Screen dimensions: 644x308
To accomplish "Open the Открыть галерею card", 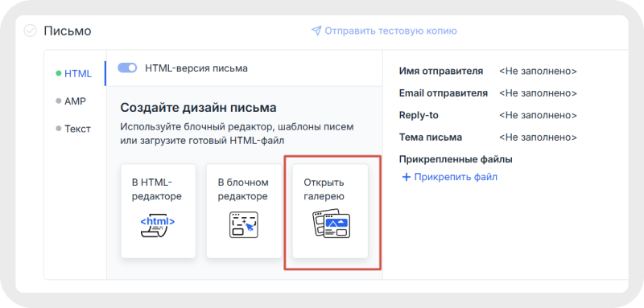I will pyautogui.click(x=330, y=211).
